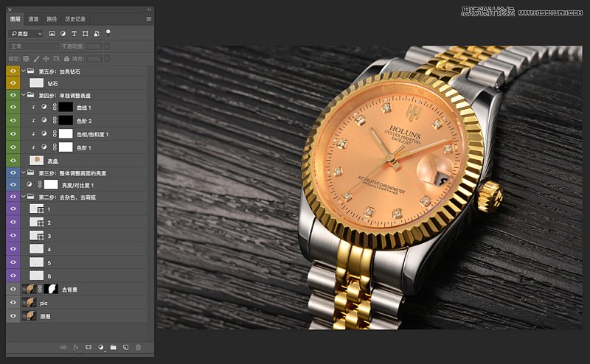Viewport: 590px width, 364px height.
Task: Click the adjustment layer filter icon
Action: pos(63,34)
